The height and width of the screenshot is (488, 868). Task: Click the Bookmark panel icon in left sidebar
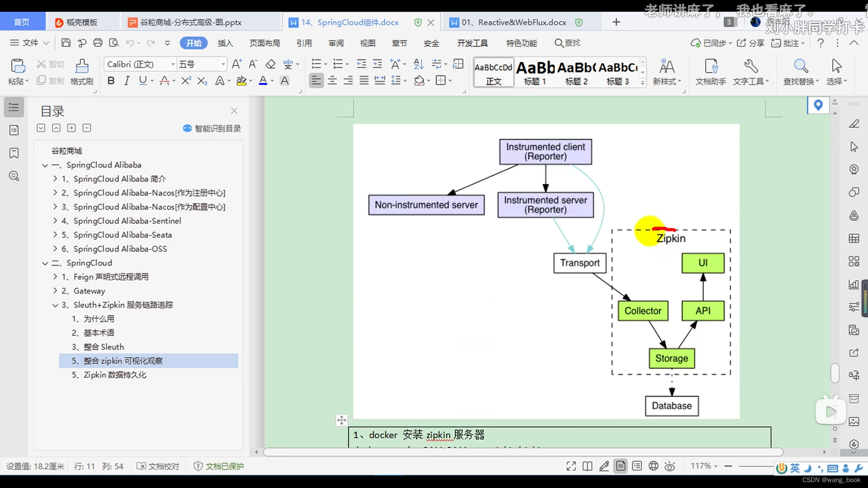point(14,153)
